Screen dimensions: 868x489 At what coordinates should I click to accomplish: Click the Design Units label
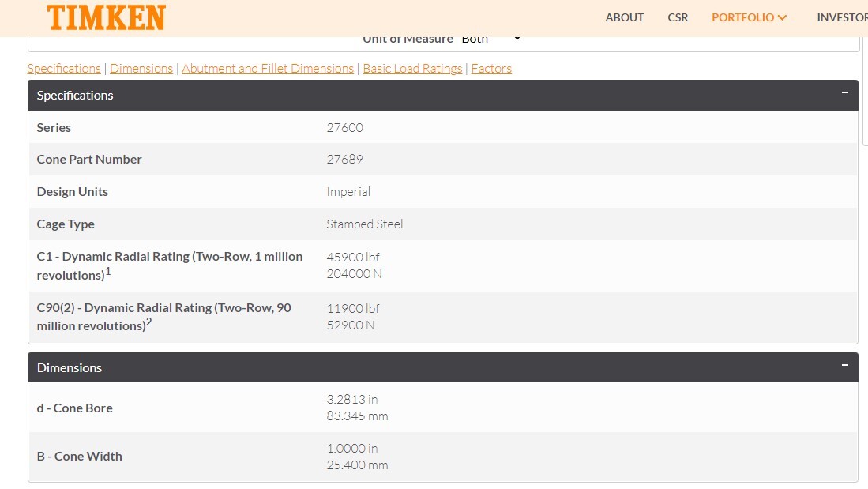pos(72,192)
